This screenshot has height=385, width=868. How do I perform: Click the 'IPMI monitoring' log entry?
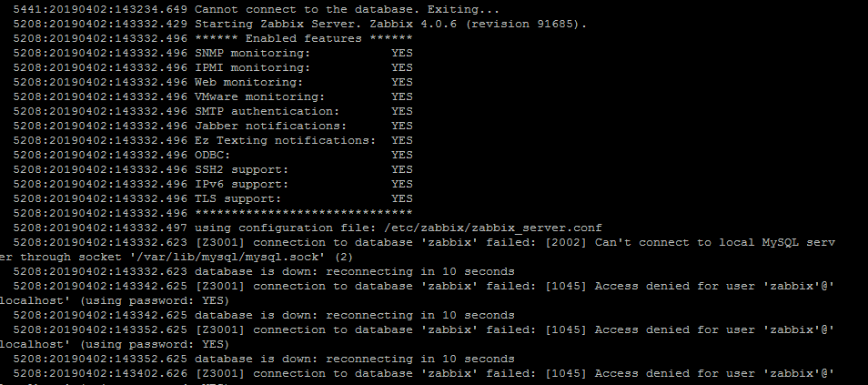(x=252, y=67)
